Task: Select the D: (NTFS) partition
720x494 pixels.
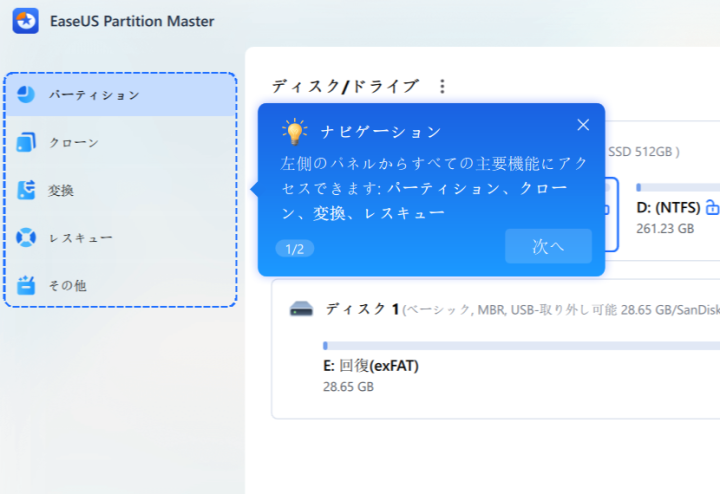Action: [669, 208]
